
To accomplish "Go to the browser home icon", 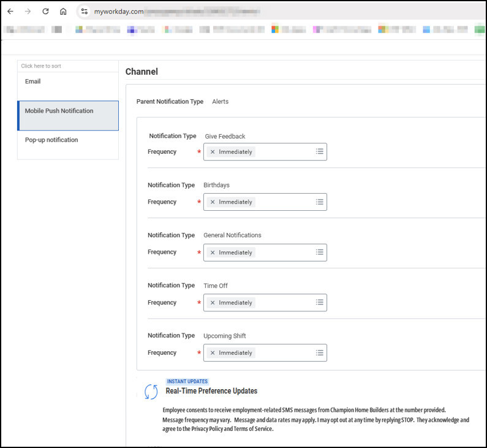I will coord(63,12).
